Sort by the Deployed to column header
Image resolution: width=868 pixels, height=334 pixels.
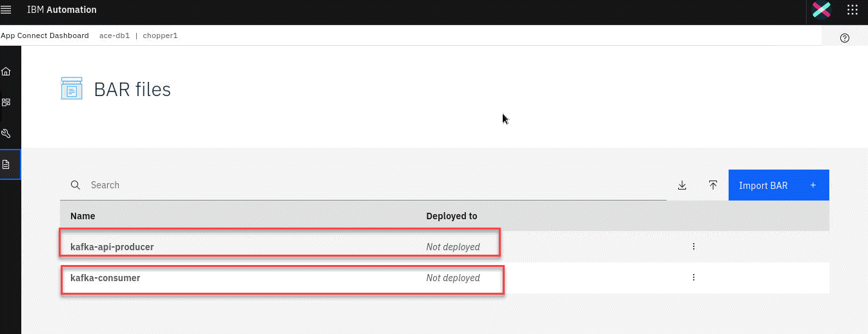(452, 216)
